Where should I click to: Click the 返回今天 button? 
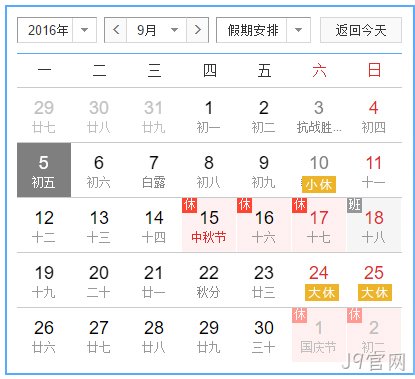[361, 30]
